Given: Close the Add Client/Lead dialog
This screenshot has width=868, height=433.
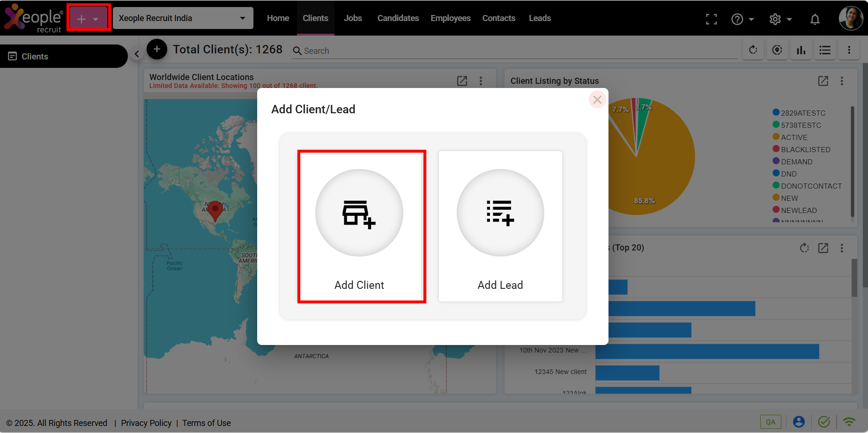Looking at the screenshot, I should 597,99.
